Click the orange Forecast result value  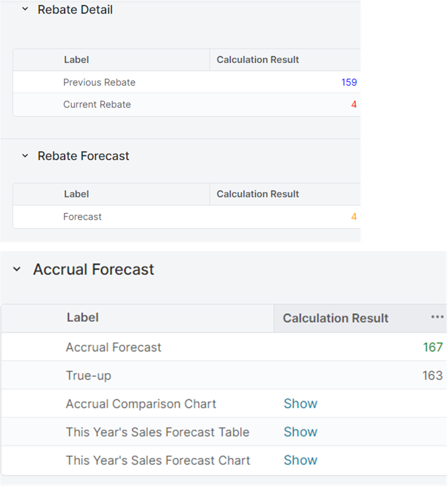(x=354, y=217)
